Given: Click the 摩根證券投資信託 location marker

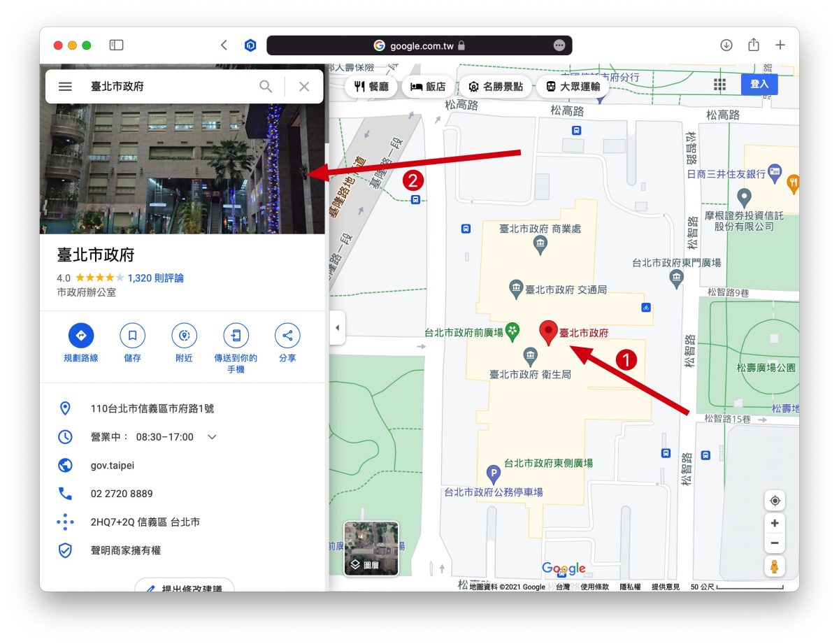Looking at the screenshot, I should pos(745,196).
